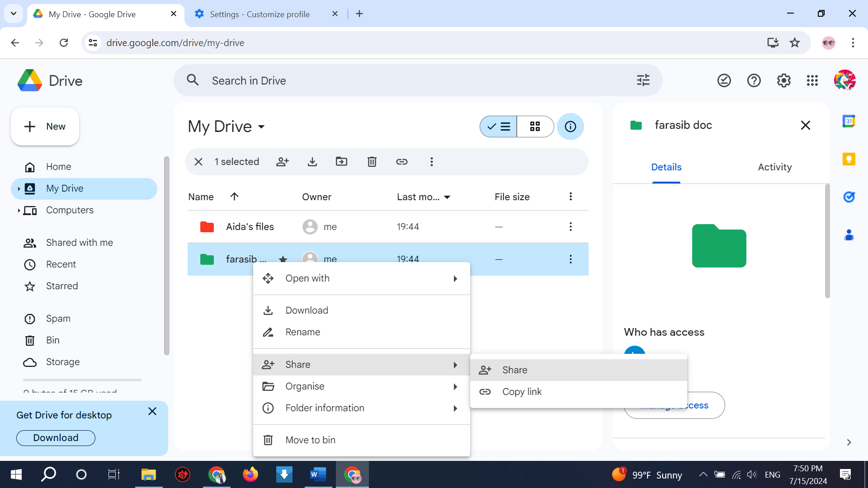Select the Rename context menu option

[x=303, y=332]
